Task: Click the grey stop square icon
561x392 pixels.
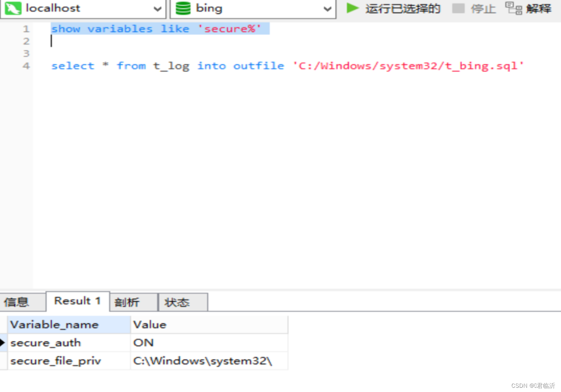Action: [x=458, y=8]
